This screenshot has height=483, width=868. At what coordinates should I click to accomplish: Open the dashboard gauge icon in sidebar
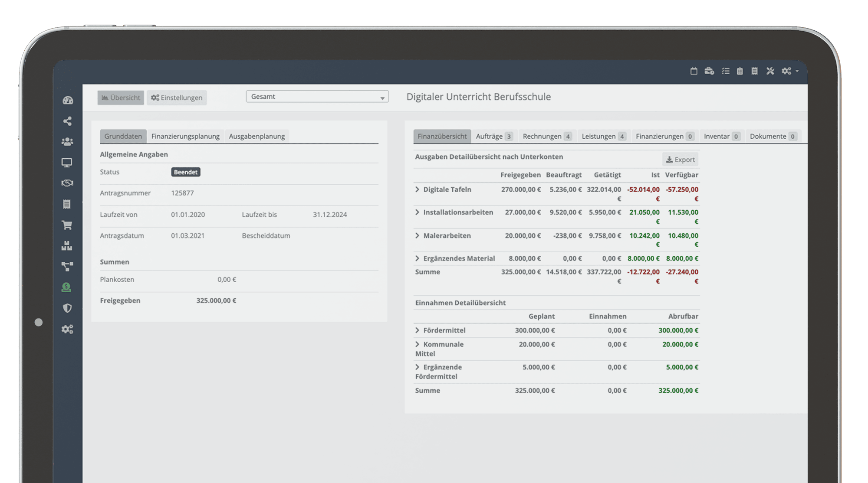pos(67,101)
